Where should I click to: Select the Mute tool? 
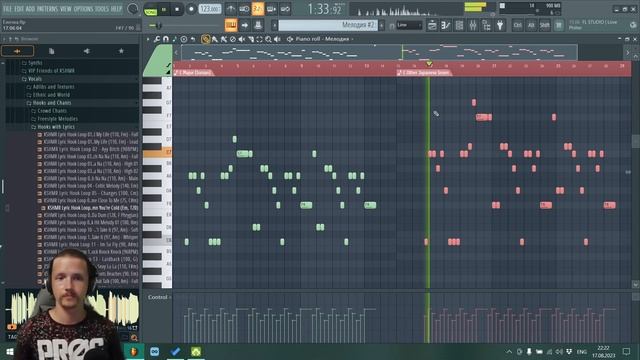point(242,39)
